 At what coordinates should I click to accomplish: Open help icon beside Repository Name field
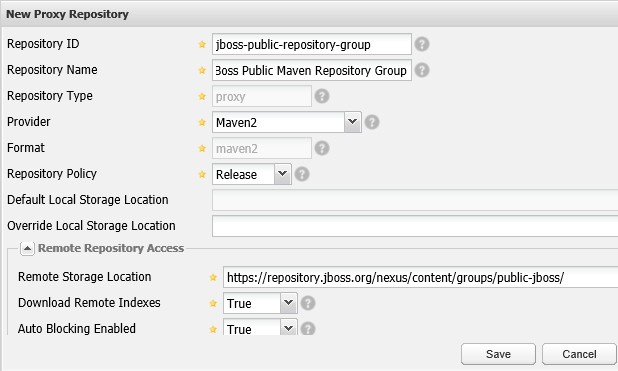(x=422, y=70)
